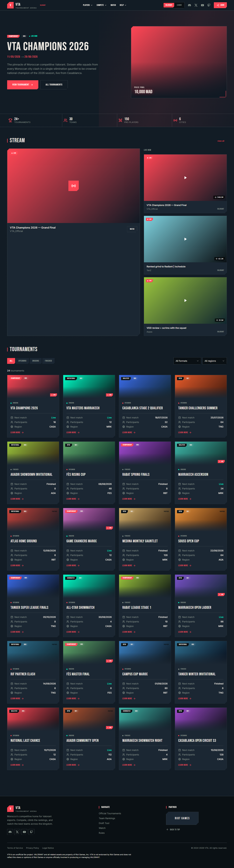Play the VTA Champions 2026 Grand Final side stream
The image size is (234, 868).
pyautogui.click(x=185, y=178)
